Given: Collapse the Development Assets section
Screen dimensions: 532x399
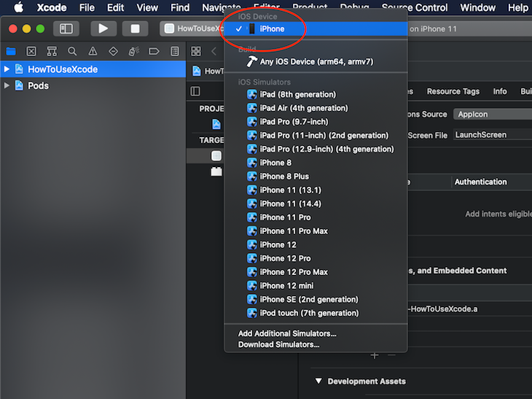Looking at the screenshot, I should pos(318,381).
